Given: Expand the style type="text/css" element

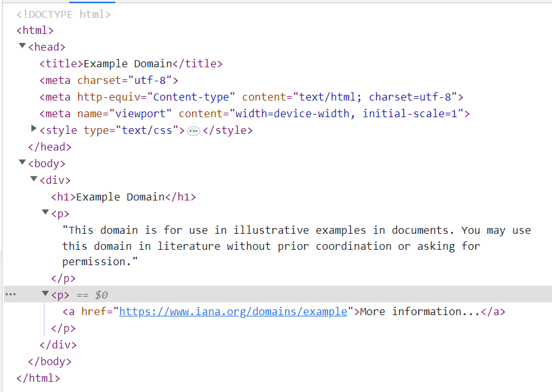Looking at the screenshot, I should coord(34,129).
